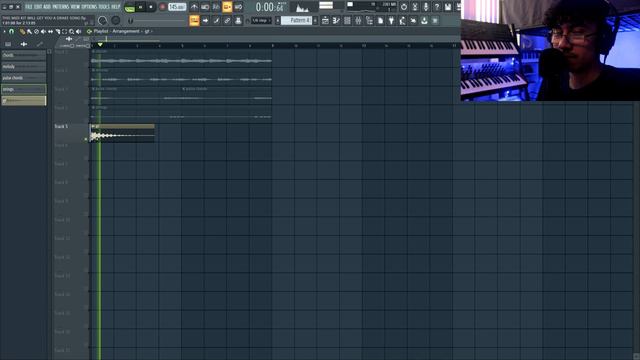Screen dimensions: 640x360
Task: Toggle the highlighted typing keyboard icon
Action: click(194, 20)
